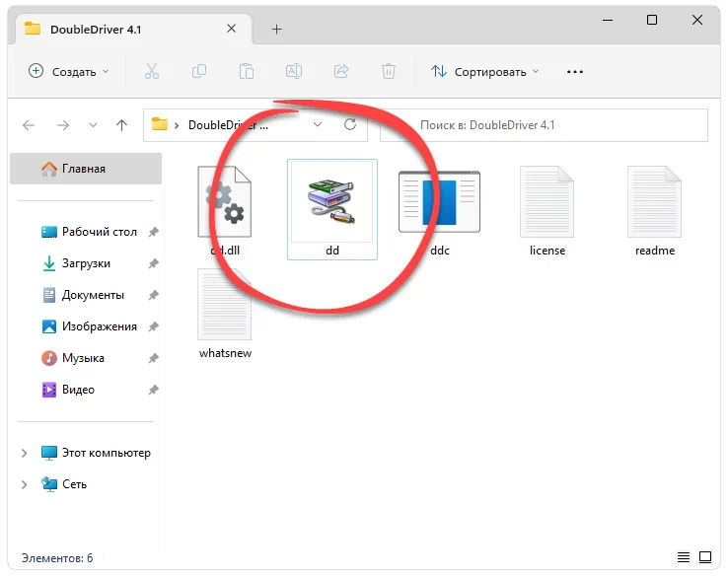Select the license text file icon
The height and width of the screenshot is (578, 728).
(546, 201)
